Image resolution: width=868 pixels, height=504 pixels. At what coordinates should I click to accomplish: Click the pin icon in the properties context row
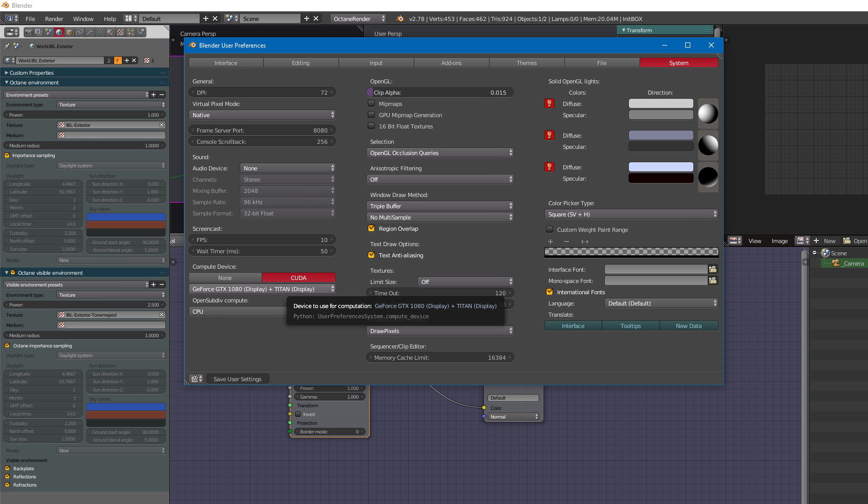[7, 46]
